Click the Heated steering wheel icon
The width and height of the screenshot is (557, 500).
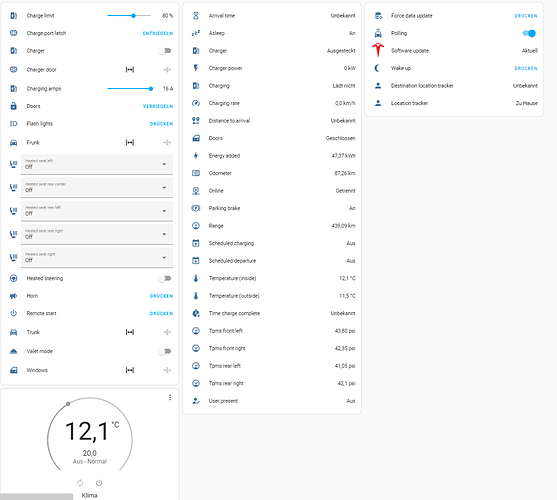(x=13, y=278)
